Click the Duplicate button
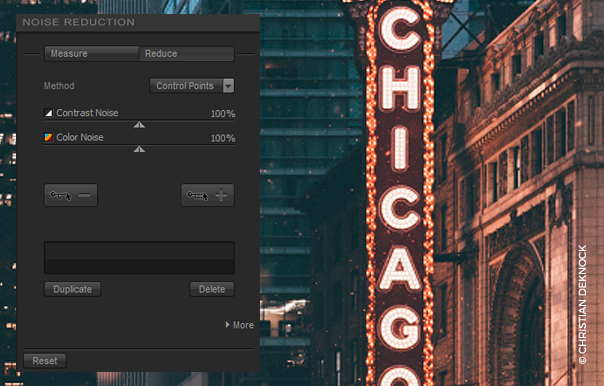This screenshot has height=386, width=604. tap(72, 289)
